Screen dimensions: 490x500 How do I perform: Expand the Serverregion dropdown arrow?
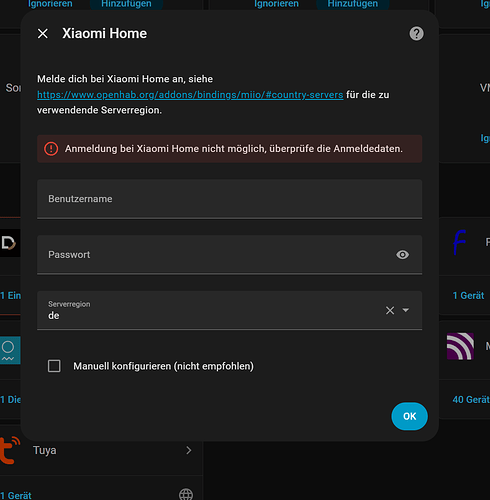tap(405, 310)
